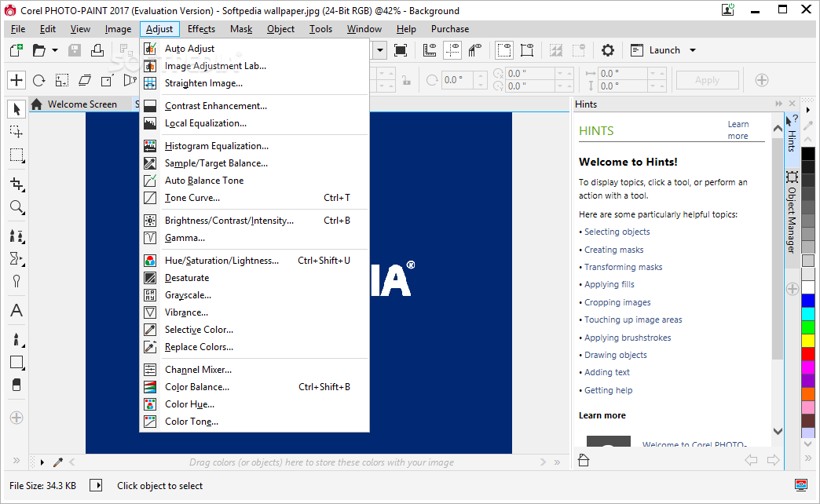Expand the document palette flyout arrow

pos(42,462)
